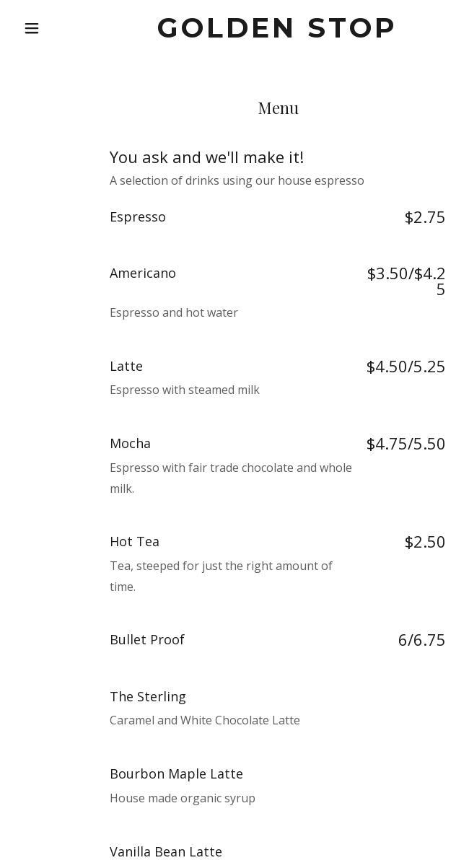Viewport: 469px width, 868px height.
Task: Click the Americano price $3.50/$4.25
Action: pos(406,281)
